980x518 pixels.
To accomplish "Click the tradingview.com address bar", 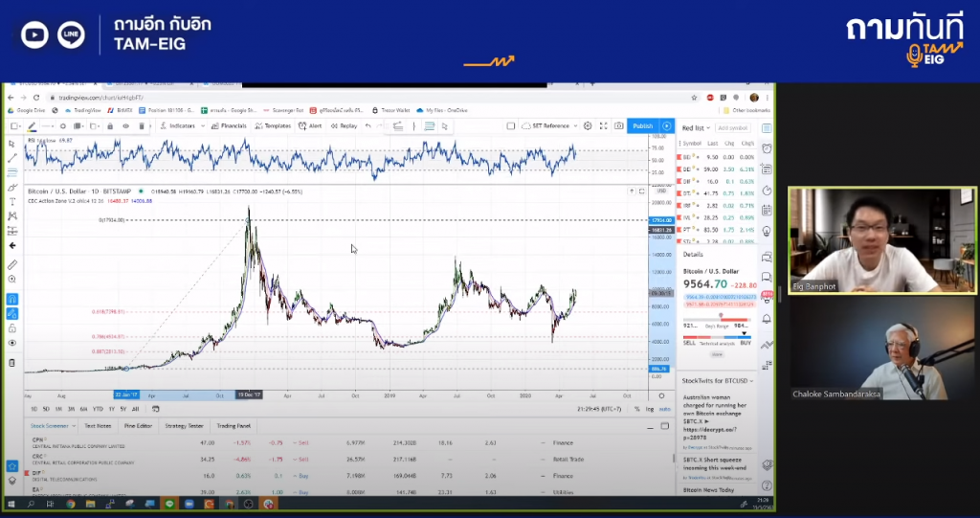I will (368, 98).
